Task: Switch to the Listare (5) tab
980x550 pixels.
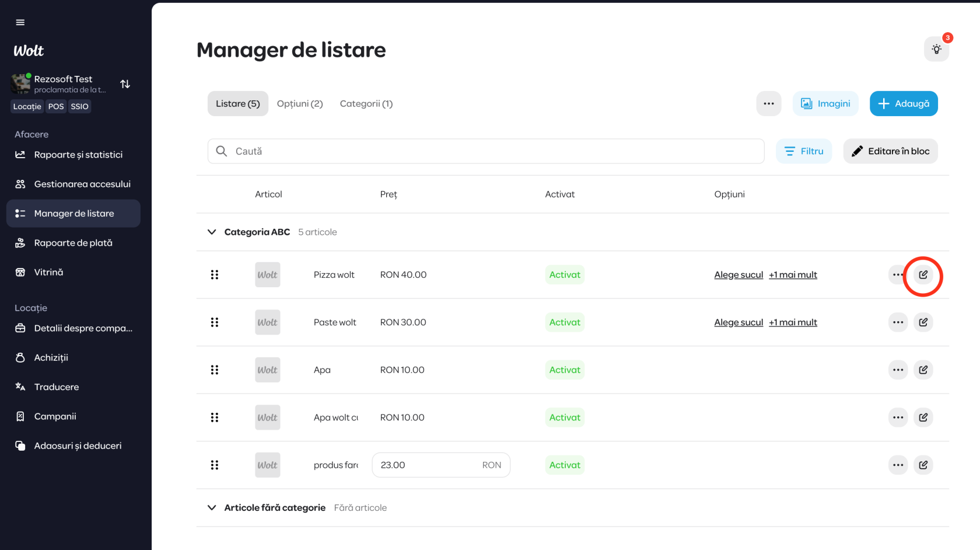Action: point(238,103)
